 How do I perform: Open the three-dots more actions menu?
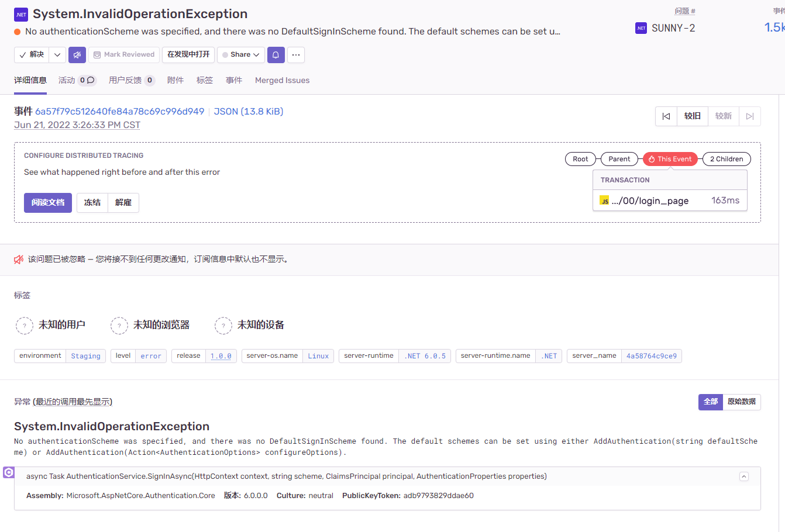coord(296,55)
